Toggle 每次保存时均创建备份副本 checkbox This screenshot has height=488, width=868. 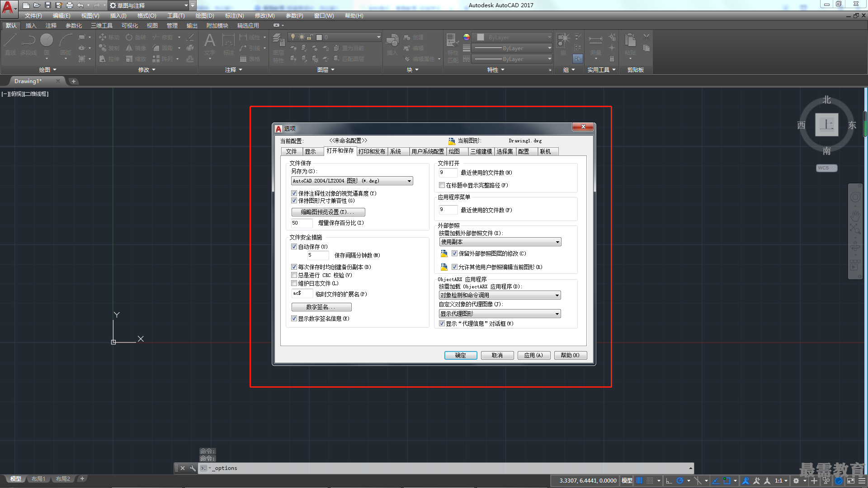tap(294, 267)
